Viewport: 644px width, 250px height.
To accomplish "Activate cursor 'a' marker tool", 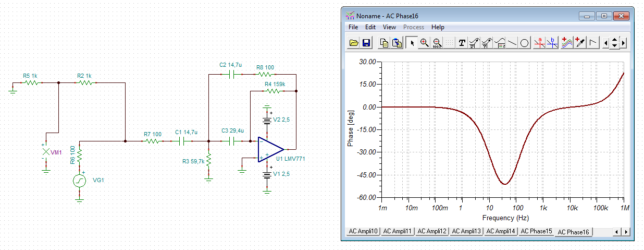I will point(539,43).
